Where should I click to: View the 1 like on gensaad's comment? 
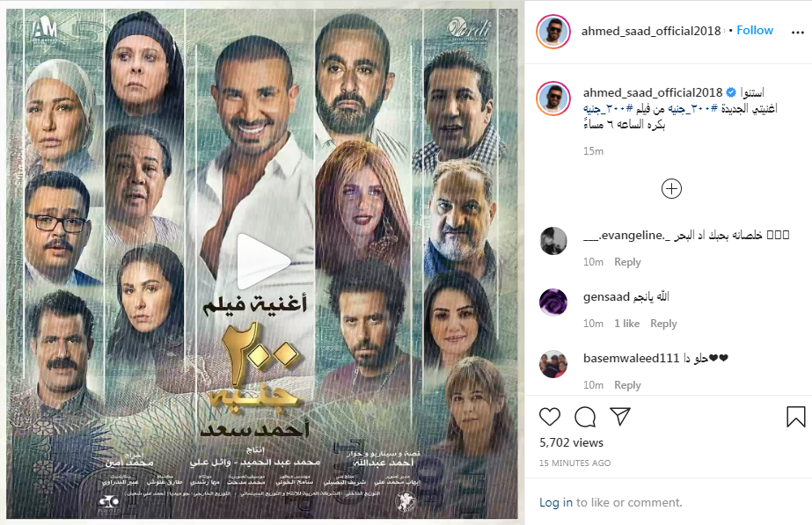(626, 324)
